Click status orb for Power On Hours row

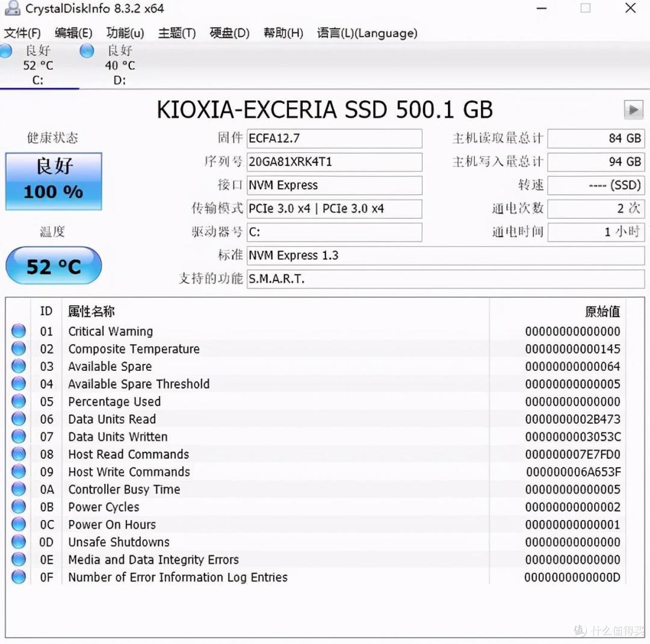(19, 524)
